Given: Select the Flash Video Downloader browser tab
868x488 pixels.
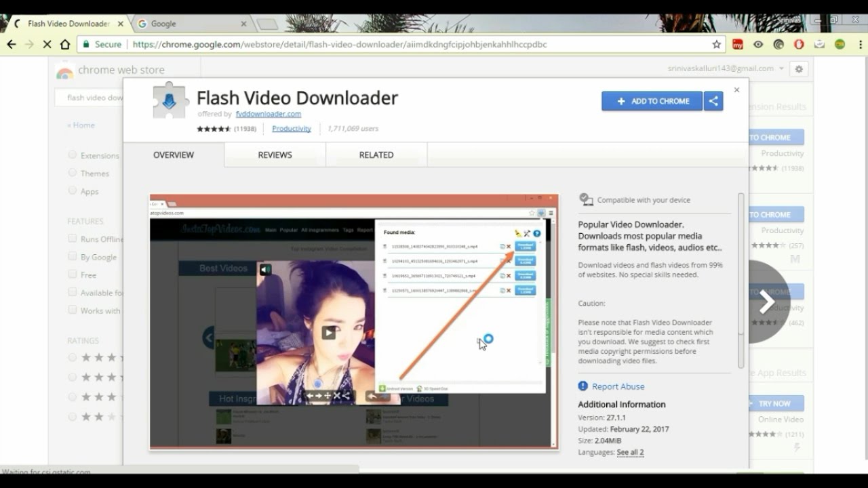Looking at the screenshot, I should click(x=68, y=24).
